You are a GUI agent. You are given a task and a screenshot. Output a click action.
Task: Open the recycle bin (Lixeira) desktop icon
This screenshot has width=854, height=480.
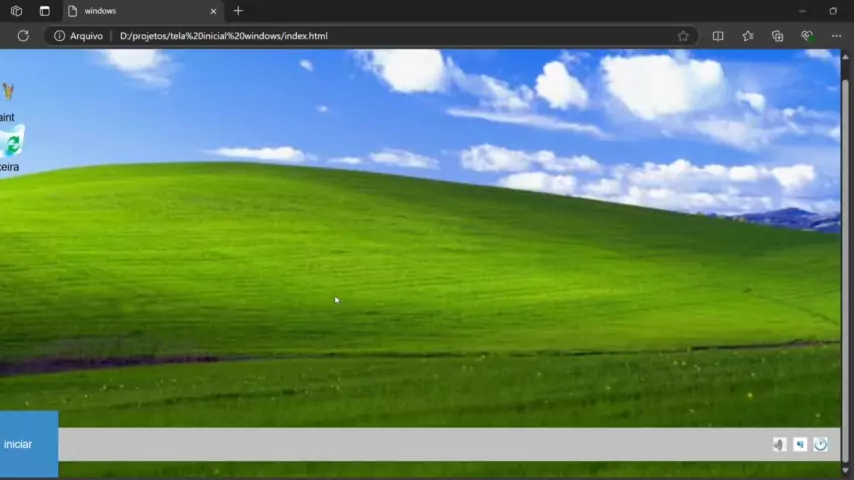10,148
